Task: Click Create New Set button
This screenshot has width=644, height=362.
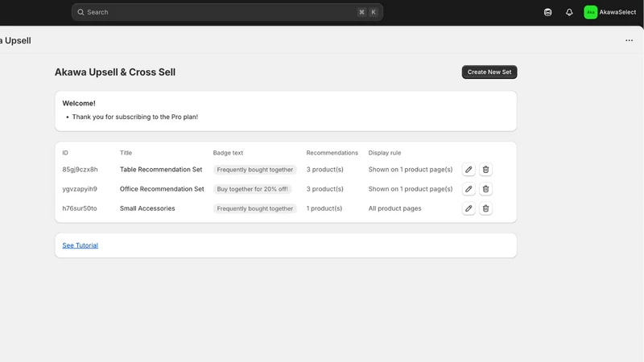Action: [x=489, y=72]
